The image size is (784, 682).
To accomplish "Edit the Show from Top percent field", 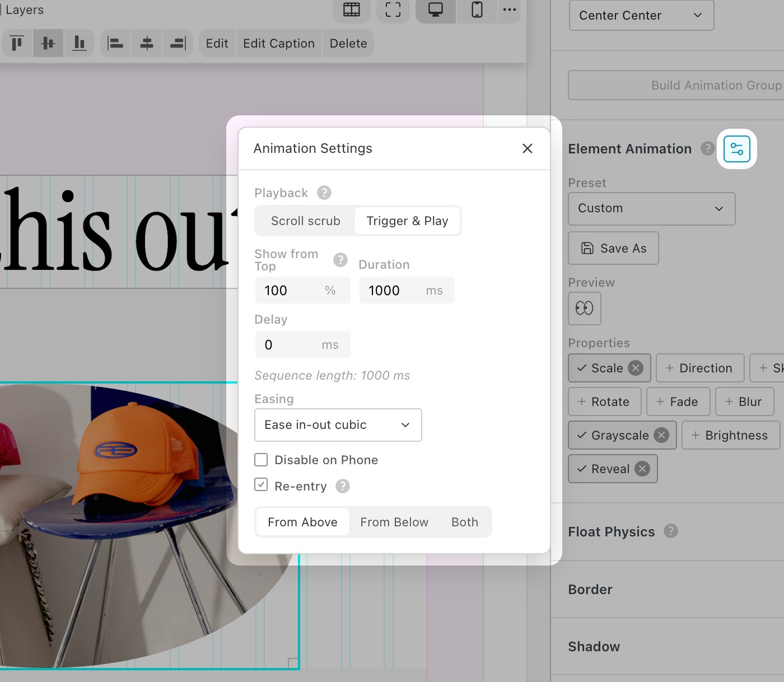I will pos(303,290).
